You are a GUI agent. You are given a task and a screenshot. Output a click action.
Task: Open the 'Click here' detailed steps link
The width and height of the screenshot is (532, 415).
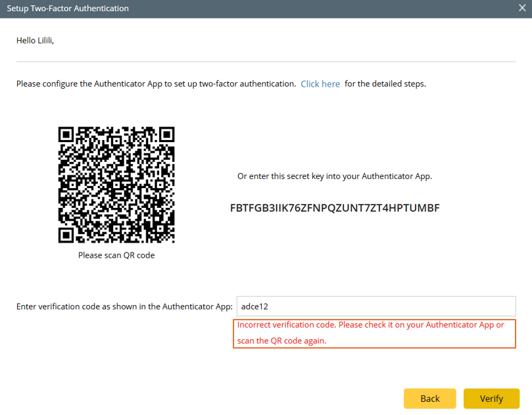[320, 84]
